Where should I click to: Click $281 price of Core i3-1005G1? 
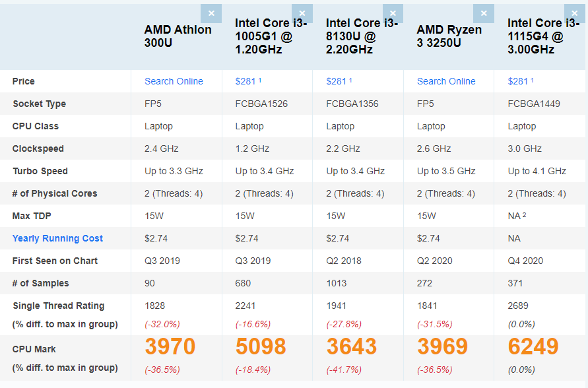(x=246, y=81)
